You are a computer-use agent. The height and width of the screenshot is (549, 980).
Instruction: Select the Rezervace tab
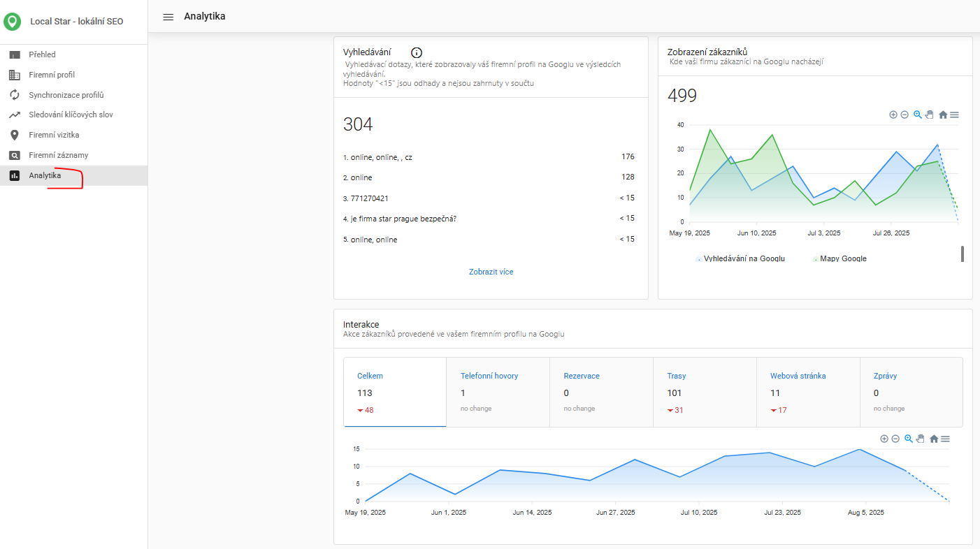pos(601,392)
